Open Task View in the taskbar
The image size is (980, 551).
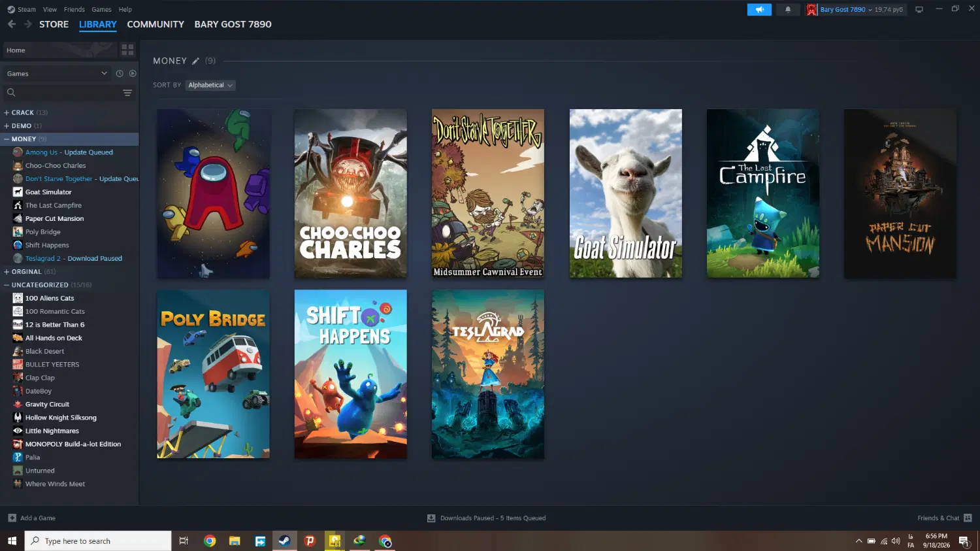click(184, 541)
